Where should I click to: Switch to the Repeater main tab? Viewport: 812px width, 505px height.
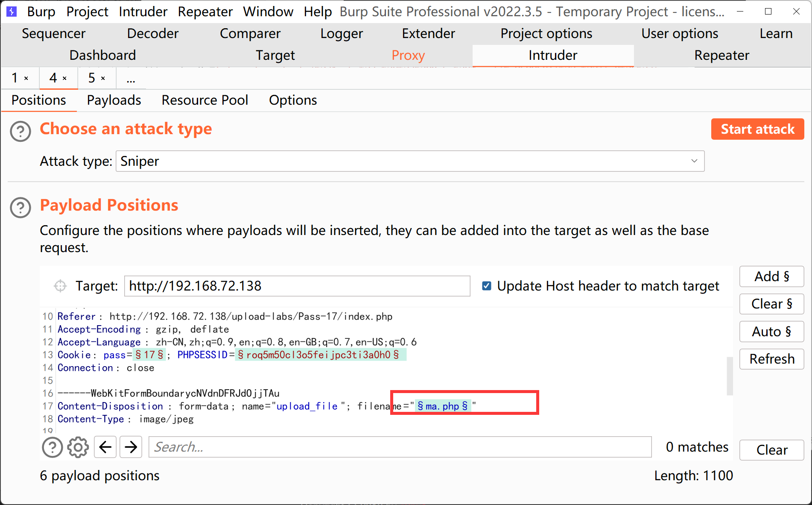click(x=721, y=55)
